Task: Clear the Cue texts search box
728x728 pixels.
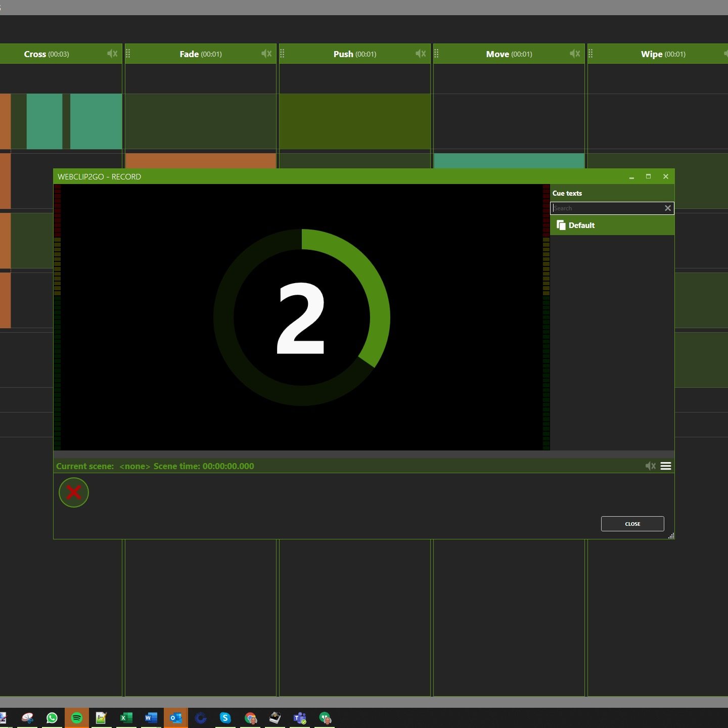Action: [x=668, y=208]
